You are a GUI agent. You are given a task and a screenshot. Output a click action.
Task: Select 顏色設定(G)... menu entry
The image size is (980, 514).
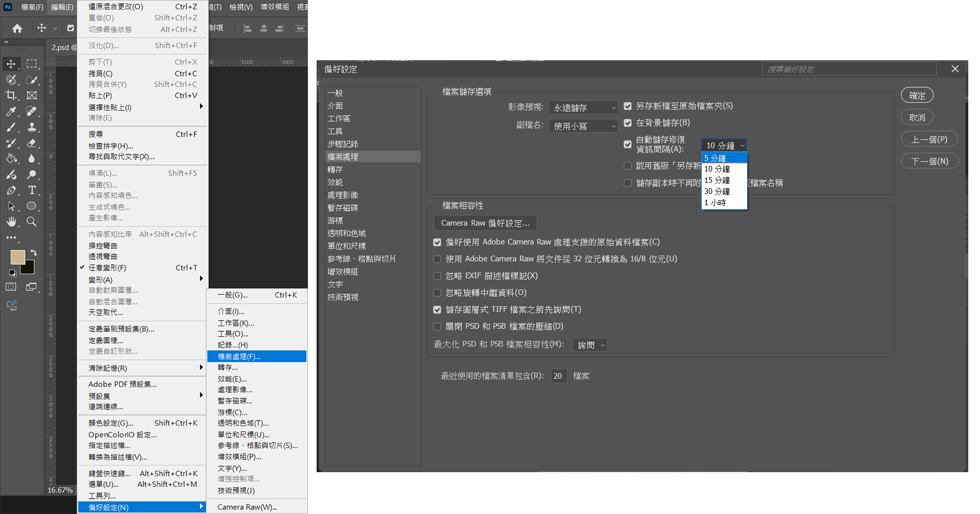(x=142, y=423)
